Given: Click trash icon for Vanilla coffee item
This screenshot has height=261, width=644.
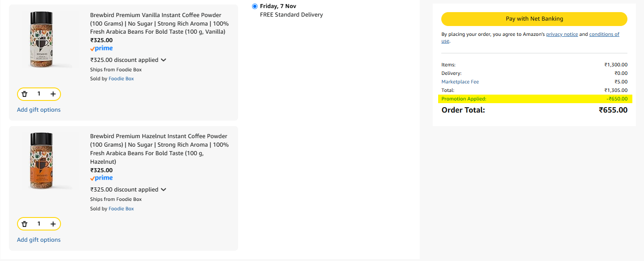Looking at the screenshot, I should [25, 94].
